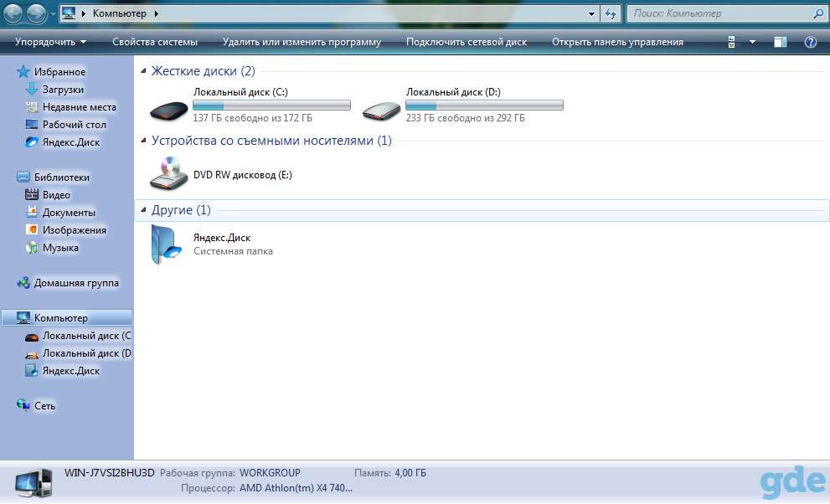Click the Back navigation arrow
The height and width of the screenshot is (504, 830).
[x=13, y=13]
